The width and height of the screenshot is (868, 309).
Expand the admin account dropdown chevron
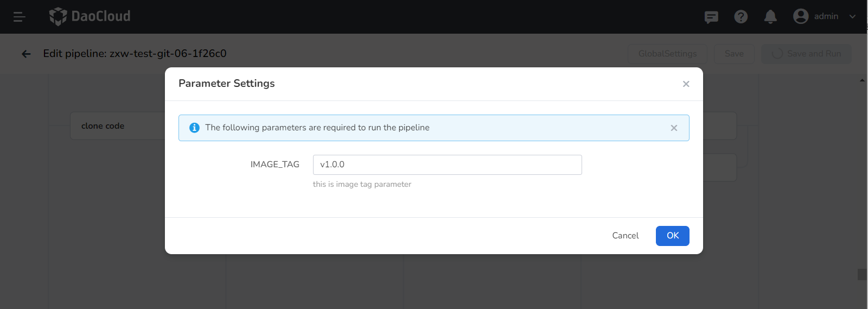(852, 17)
